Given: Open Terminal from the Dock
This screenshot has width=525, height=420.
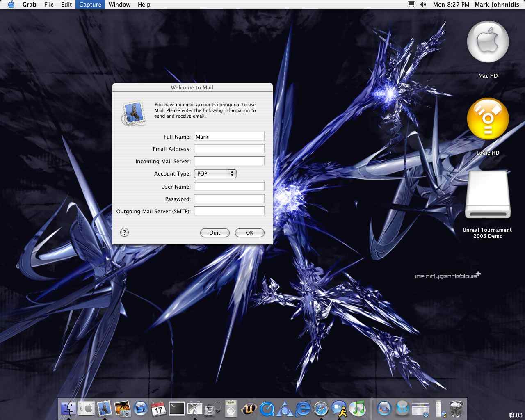Looking at the screenshot, I should tap(177, 409).
